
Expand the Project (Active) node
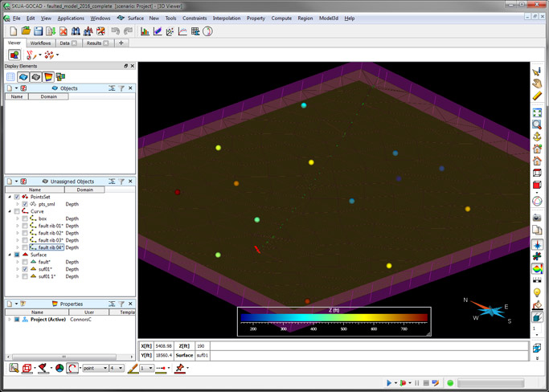coord(10,320)
